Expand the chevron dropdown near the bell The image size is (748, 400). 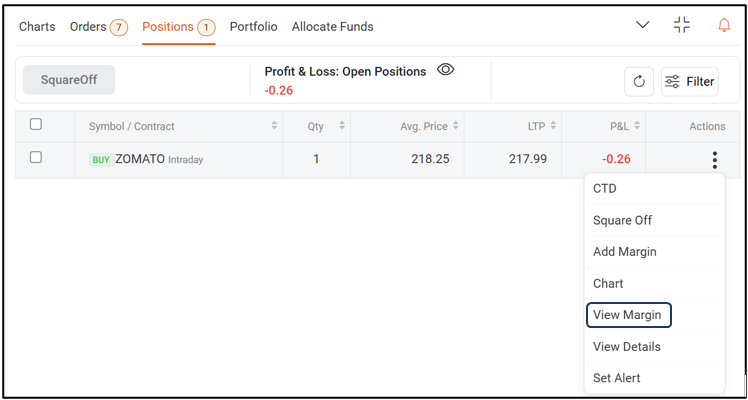coord(643,25)
